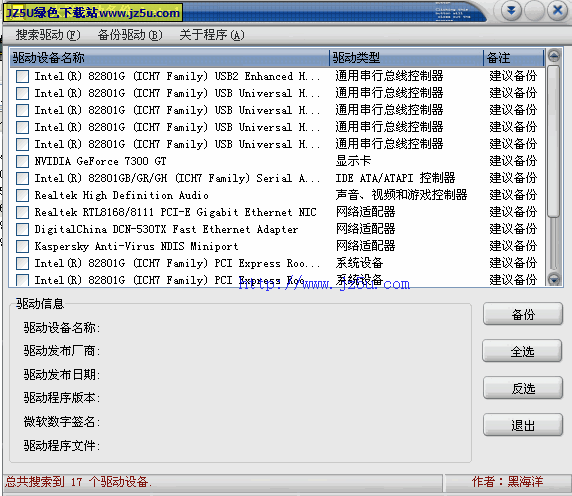
Task: Sort by 驱动设备名称 column header
Action: (x=170, y=58)
